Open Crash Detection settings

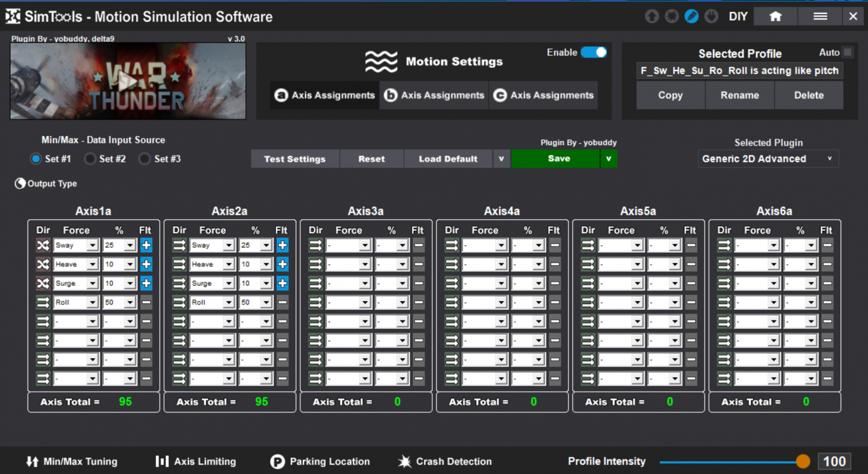coord(445,462)
